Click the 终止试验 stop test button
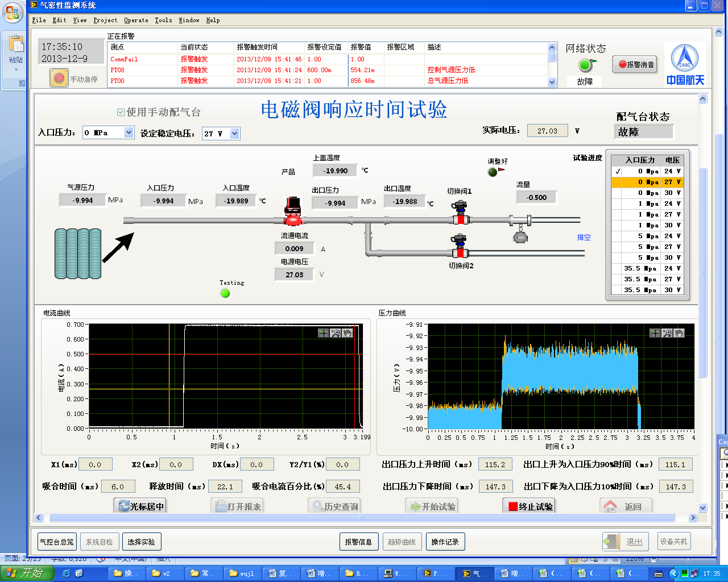Image resolution: width=728 pixels, height=582 pixels. tap(530, 506)
